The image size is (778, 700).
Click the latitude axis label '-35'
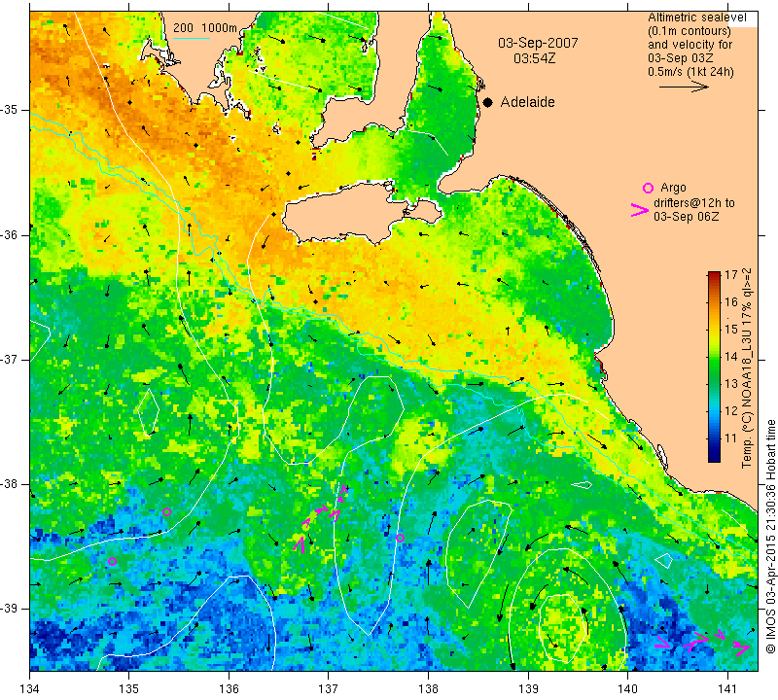(10, 110)
